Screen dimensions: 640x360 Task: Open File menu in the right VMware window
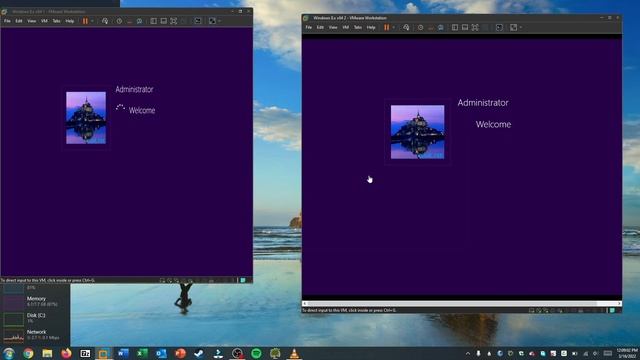(x=309, y=27)
